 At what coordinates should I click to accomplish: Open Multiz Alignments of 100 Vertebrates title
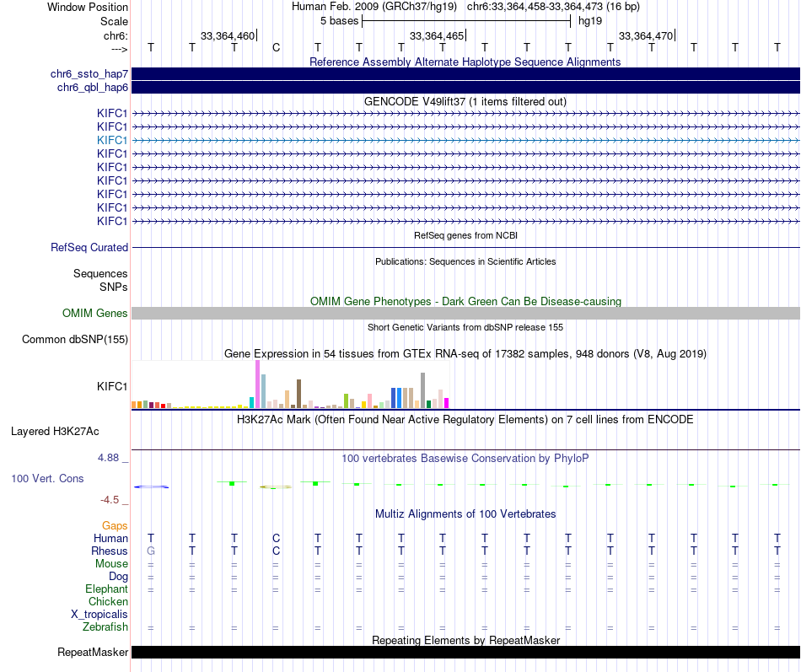[x=465, y=514]
